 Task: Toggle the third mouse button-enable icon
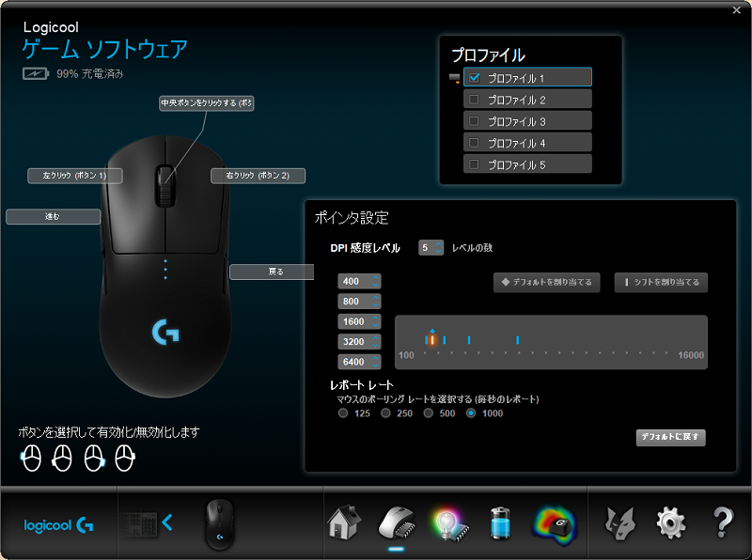pyautogui.click(x=94, y=458)
